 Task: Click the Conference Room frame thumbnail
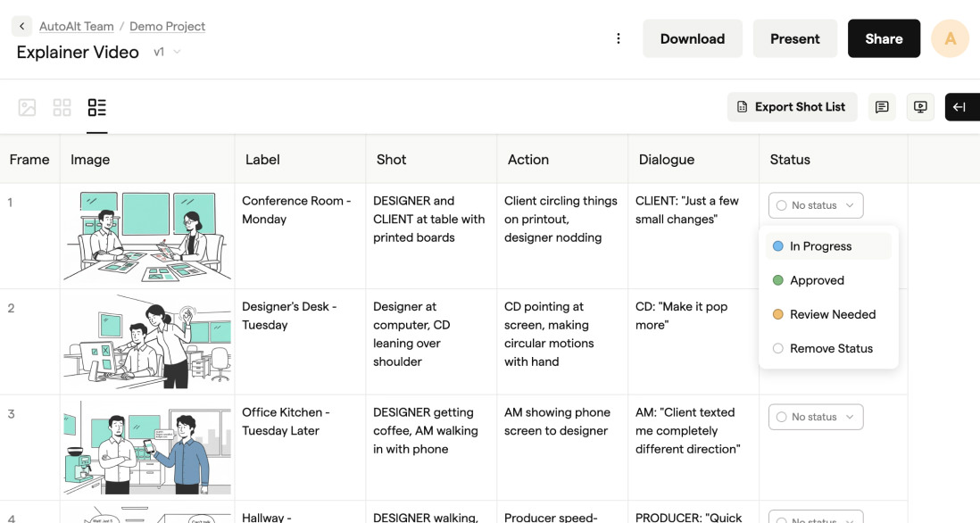(146, 236)
